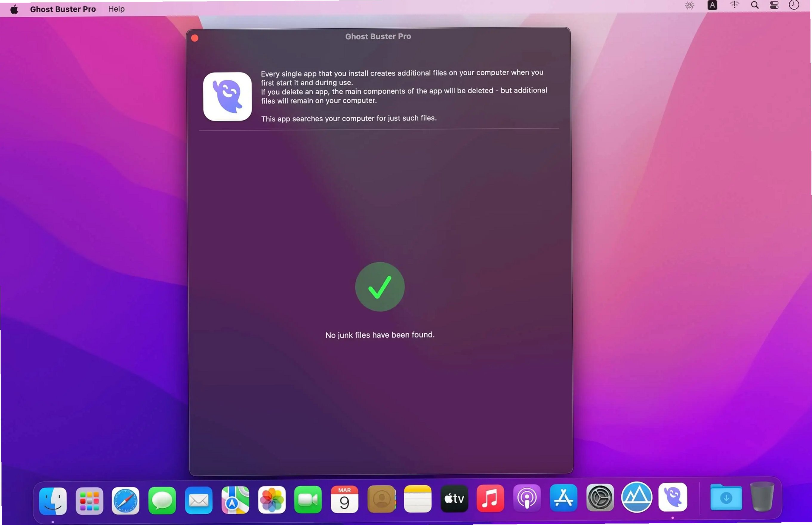Open Messages from the Dock
The image size is (812, 525).
[x=162, y=501]
